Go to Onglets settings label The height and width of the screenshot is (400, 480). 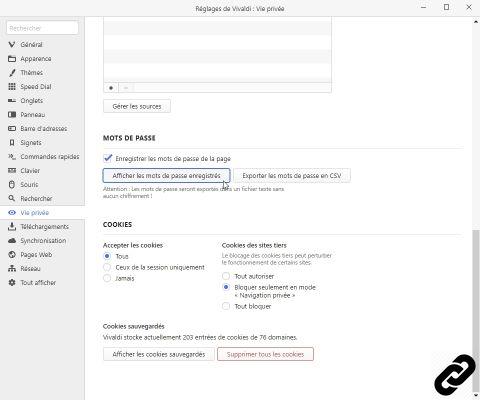[32, 101]
